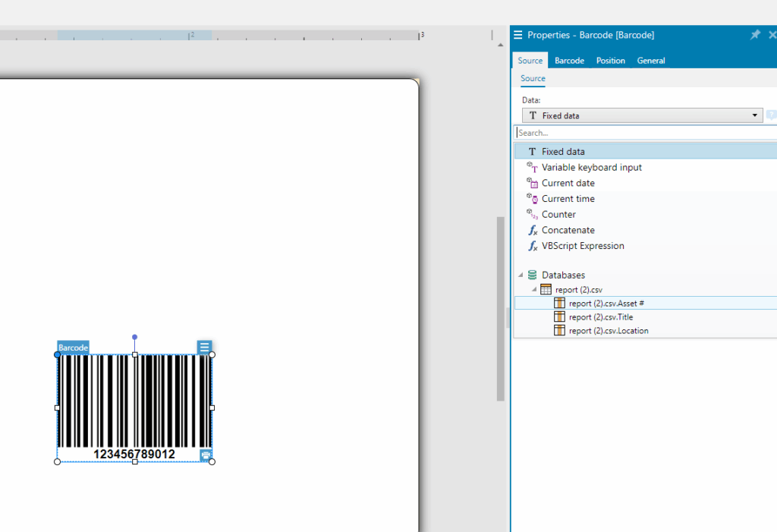Image resolution: width=777 pixels, height=532 pixels.
Task: Select the Current date data source icon
Action: 533,183
